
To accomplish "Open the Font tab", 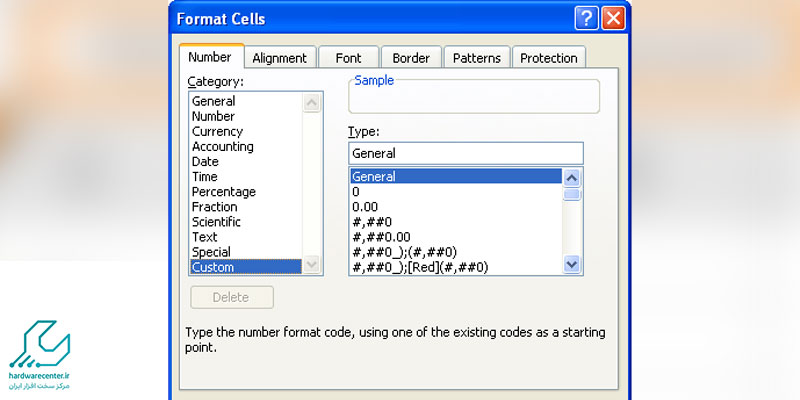I will click(x=348, y=58).
